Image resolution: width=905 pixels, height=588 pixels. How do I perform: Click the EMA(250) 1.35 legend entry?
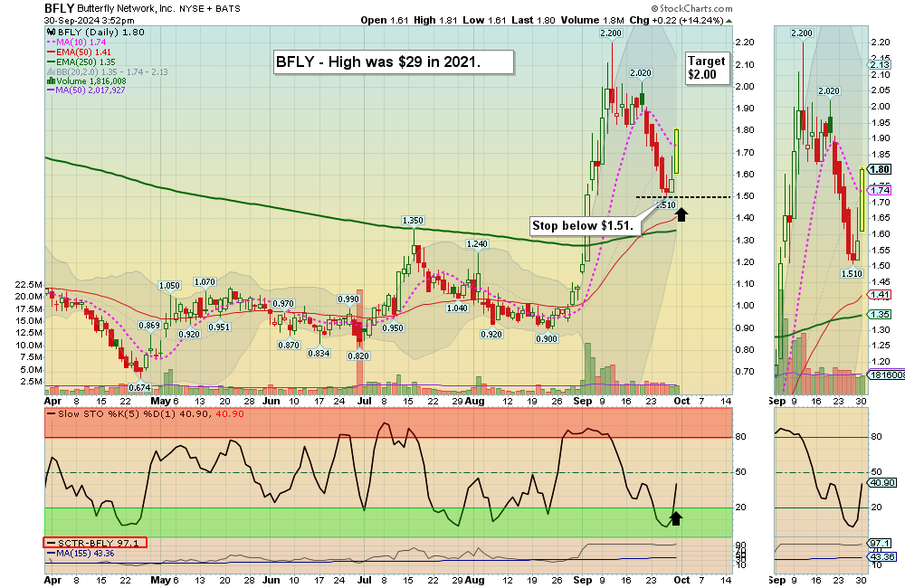coord(81,62)
